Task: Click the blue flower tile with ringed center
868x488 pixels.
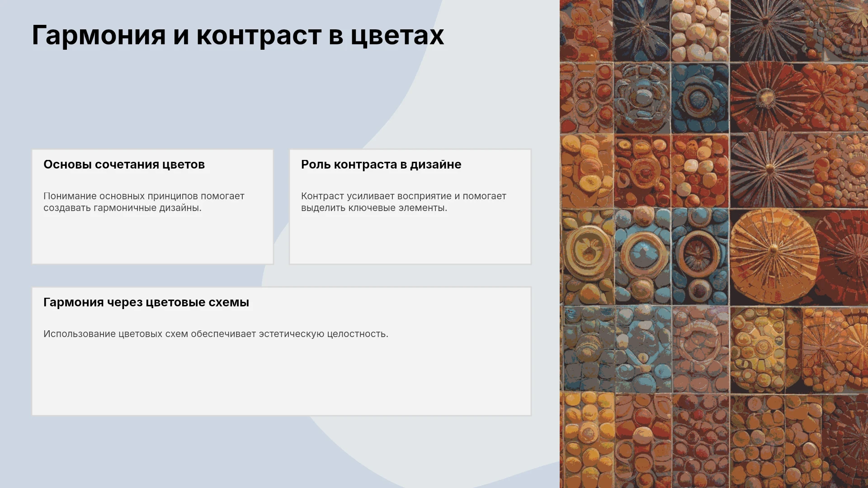Action: coord(700,98)
